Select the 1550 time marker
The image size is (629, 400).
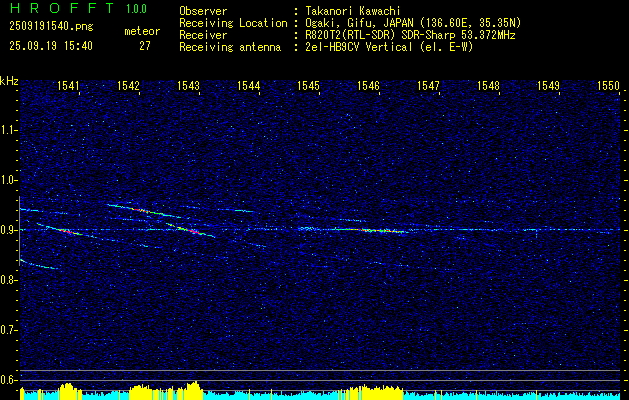(608, 87)
